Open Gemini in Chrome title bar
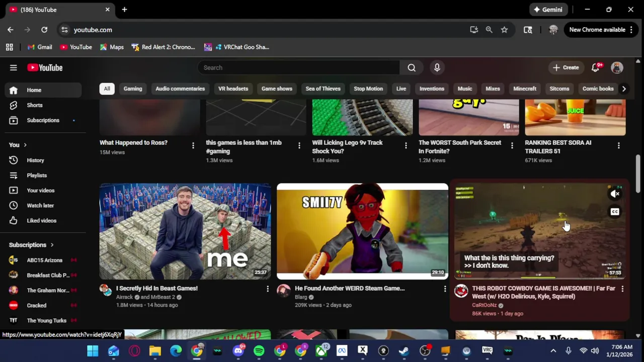 click(x=548, y=10)
